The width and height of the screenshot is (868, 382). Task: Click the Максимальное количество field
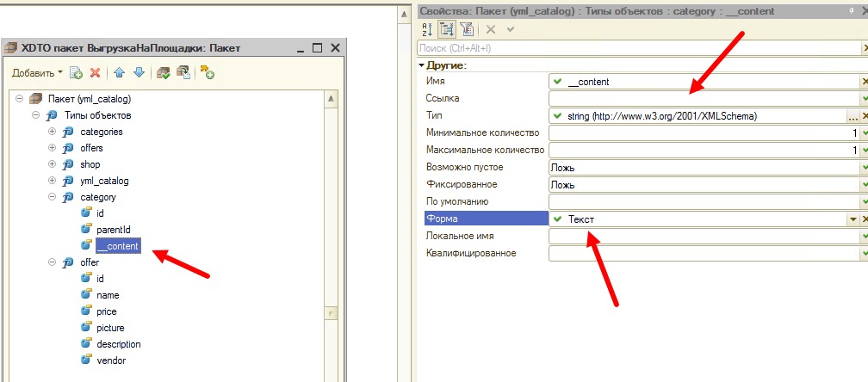[704, 151]
